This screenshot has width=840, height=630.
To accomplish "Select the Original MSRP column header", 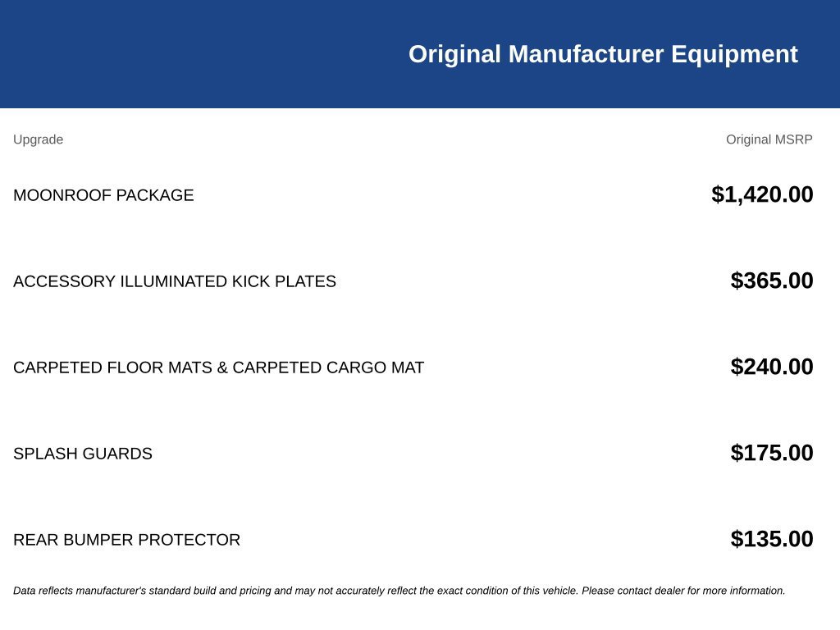I will 769,139.
